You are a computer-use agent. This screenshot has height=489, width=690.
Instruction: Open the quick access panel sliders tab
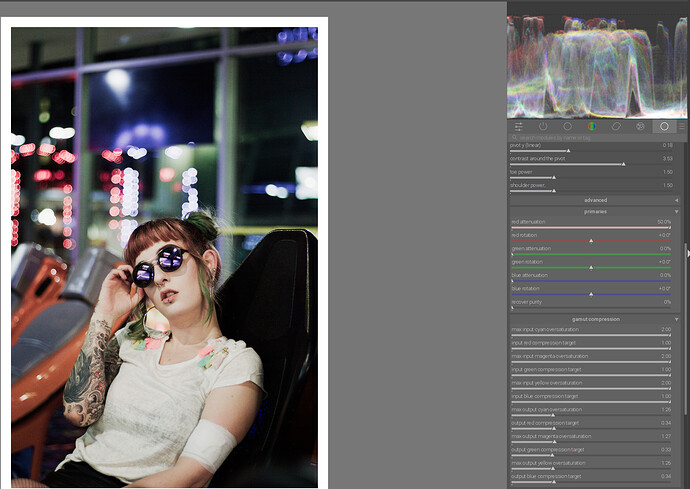point(519,127)
